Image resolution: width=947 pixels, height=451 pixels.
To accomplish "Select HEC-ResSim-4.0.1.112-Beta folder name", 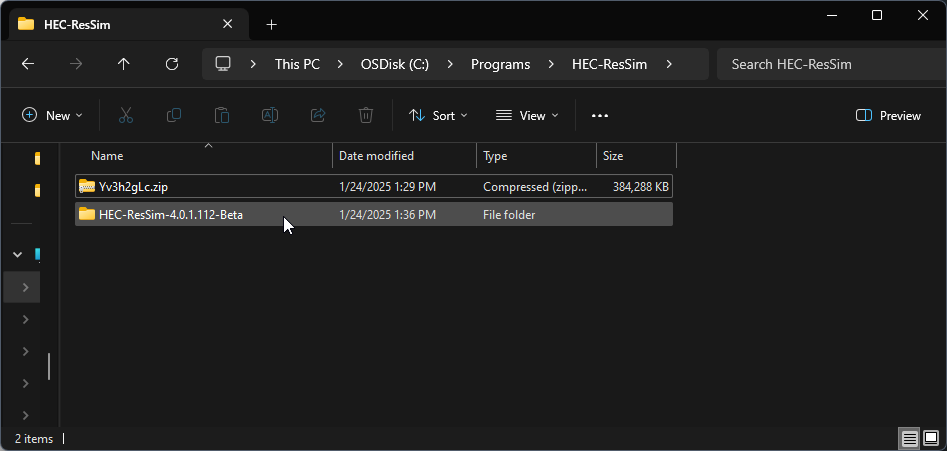I will (171, 215).
